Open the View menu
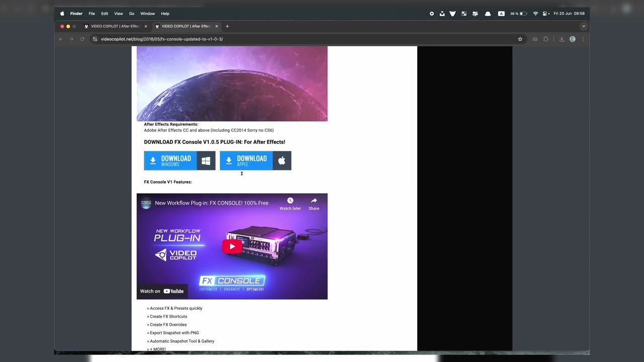 coord(119,14)
